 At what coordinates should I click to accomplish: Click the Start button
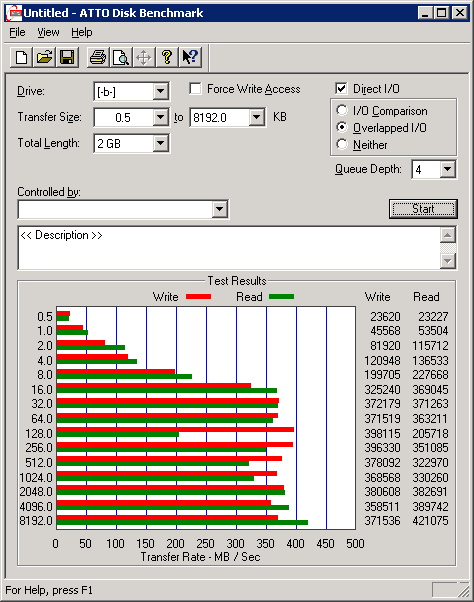pos(423,209)
